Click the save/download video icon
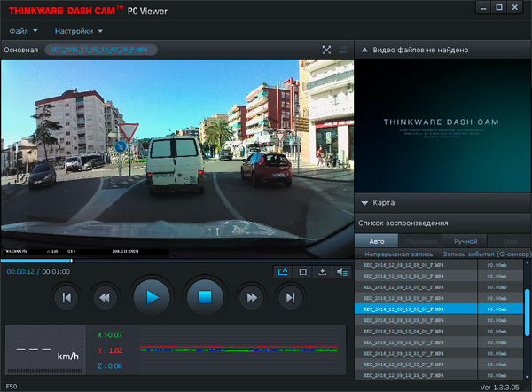Screen dimensions: 532x392 [323, 272]
